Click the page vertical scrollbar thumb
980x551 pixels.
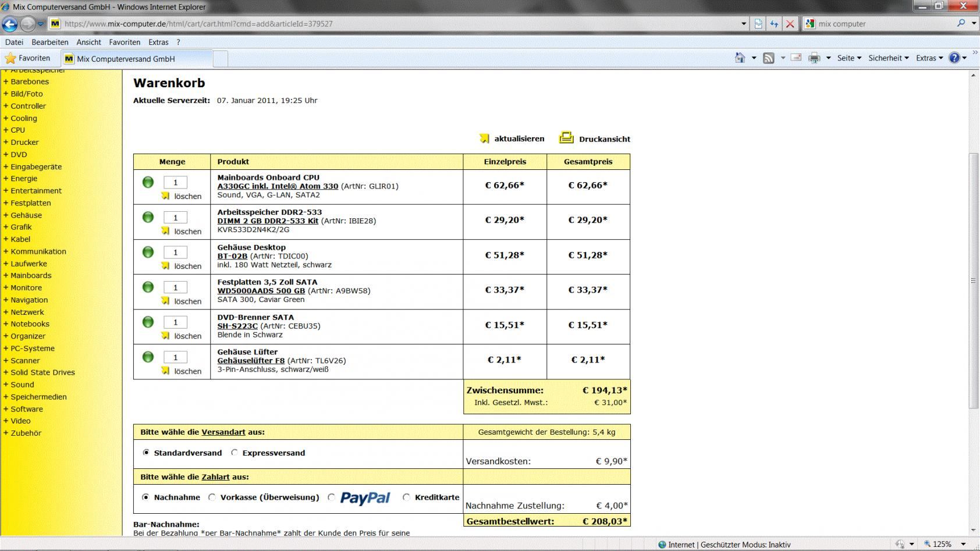tap(973, 280)
